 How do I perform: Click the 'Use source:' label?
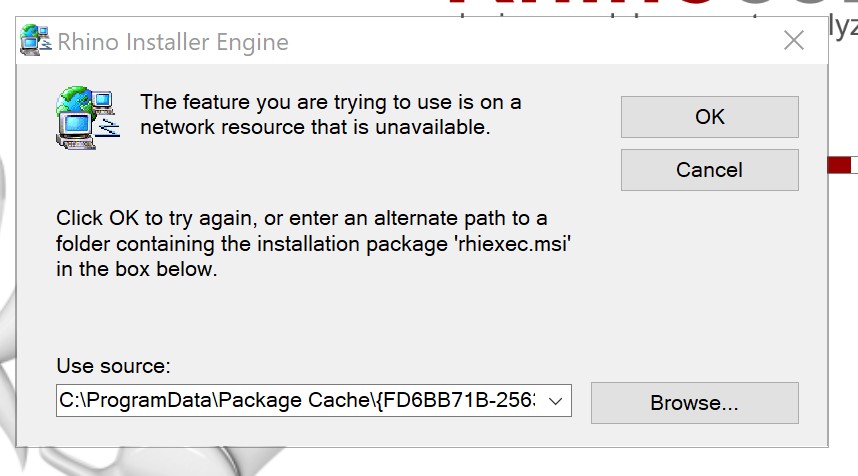[113, 365]
